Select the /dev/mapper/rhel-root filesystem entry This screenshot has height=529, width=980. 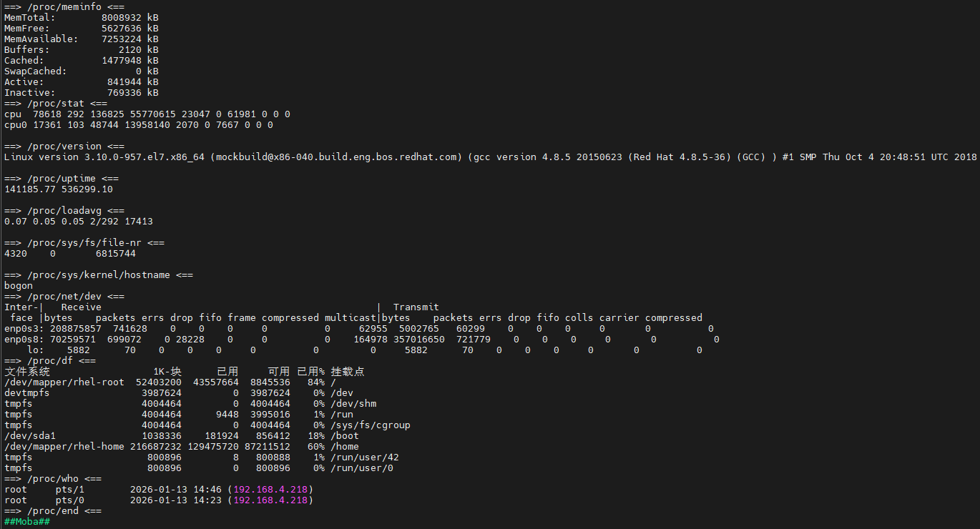click(x=64, y=382)
